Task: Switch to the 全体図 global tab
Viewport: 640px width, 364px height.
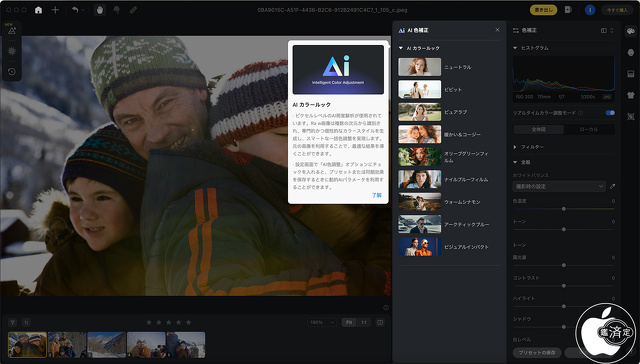Action: point(538,129)
